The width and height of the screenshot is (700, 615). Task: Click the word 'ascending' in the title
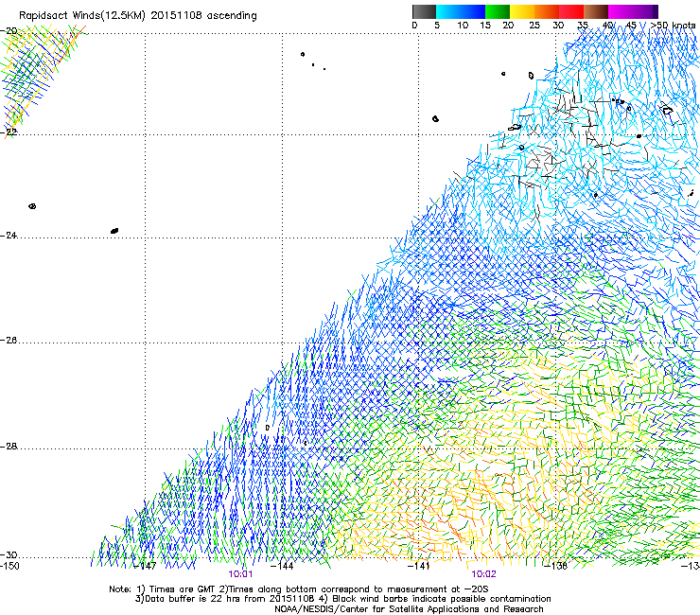tap(232, 16)
